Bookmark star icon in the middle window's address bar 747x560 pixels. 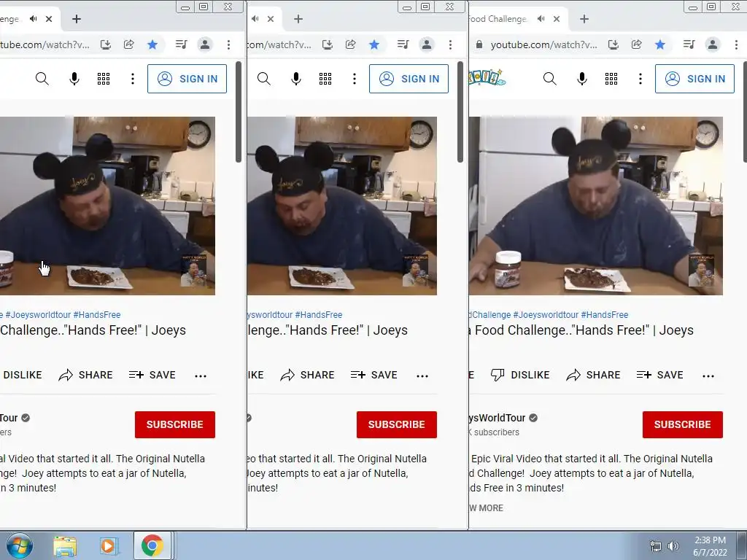pos(374,44)
